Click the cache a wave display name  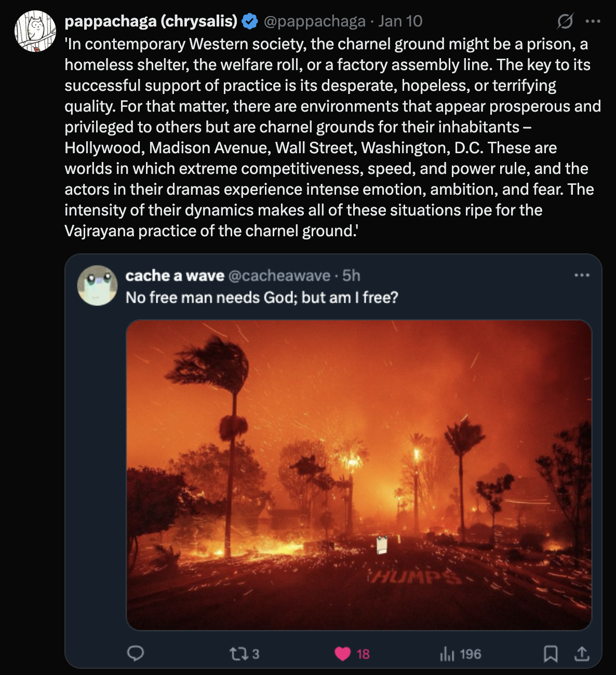coord(175,276)
